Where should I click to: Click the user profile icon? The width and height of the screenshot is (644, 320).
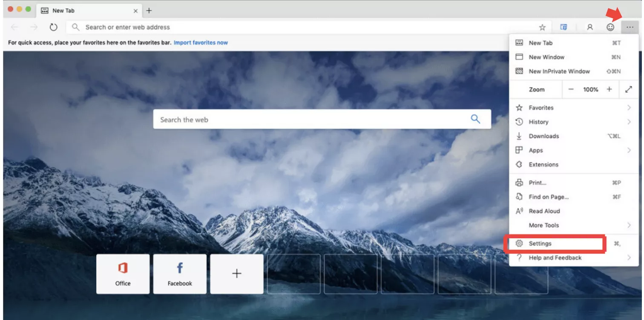(x=590, y=27)
